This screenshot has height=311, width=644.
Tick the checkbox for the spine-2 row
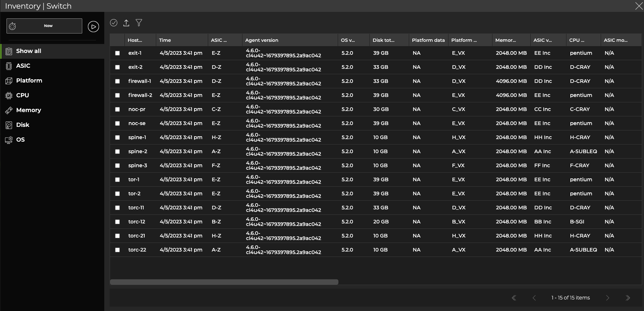pyautogui.click(x=117, y=152)
